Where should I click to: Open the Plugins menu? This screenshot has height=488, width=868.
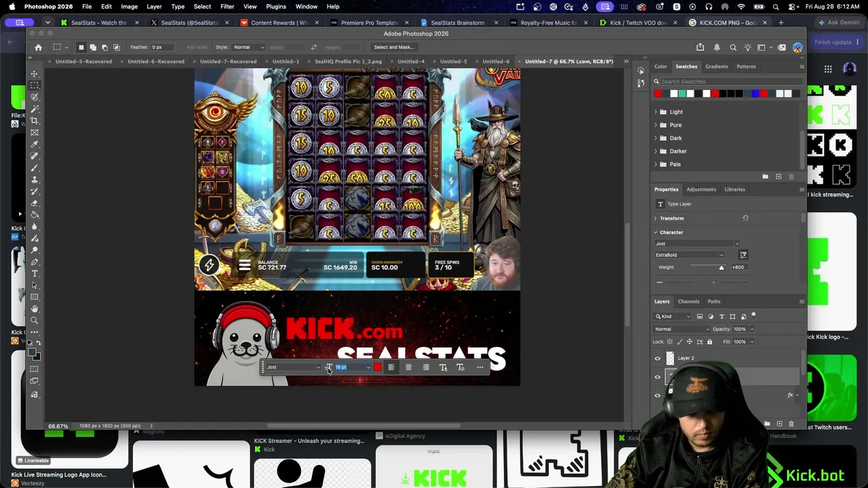pyautogui.click(x=276, y=7)
